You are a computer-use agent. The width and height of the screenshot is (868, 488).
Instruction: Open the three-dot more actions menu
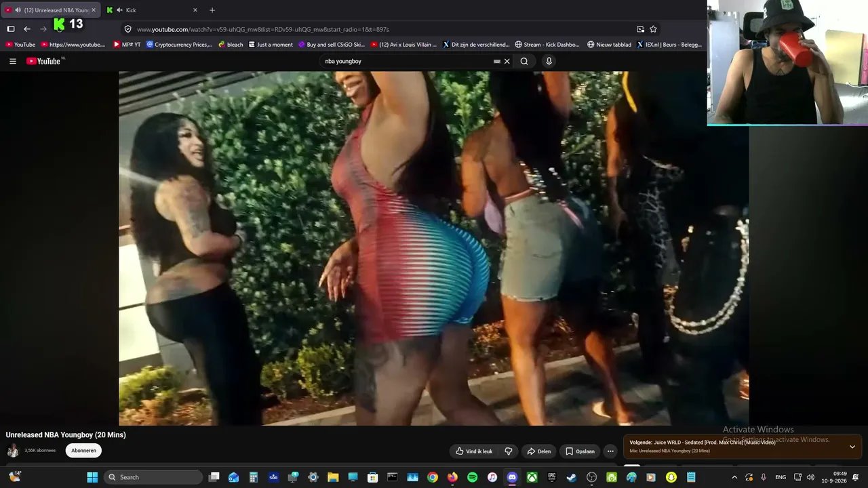[x=610, y=451]
